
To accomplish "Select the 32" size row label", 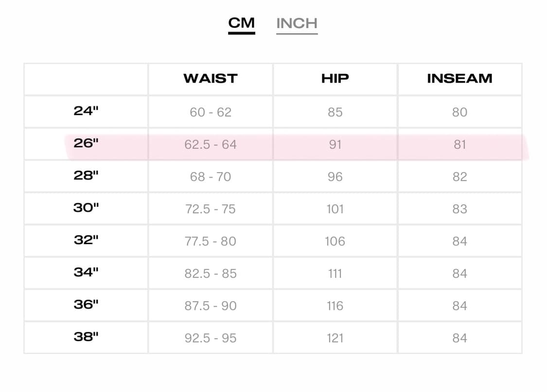I will 86,240.
